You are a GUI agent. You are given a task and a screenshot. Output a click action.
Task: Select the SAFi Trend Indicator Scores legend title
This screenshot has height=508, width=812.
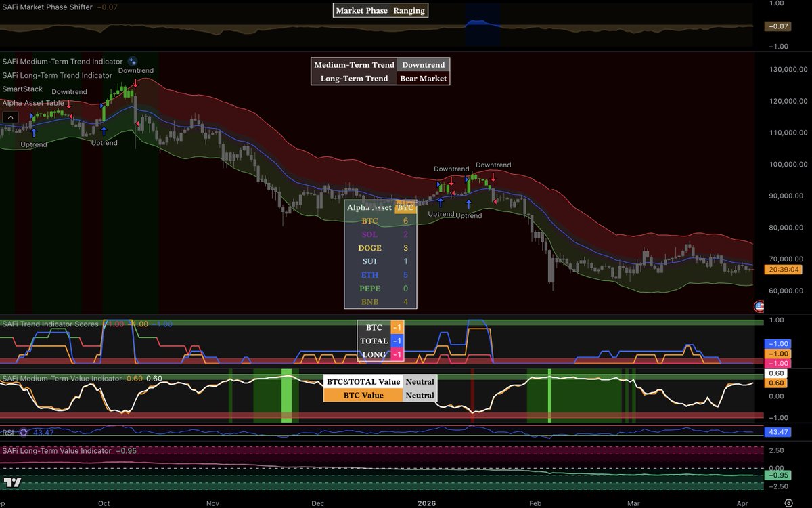[51, 324]
